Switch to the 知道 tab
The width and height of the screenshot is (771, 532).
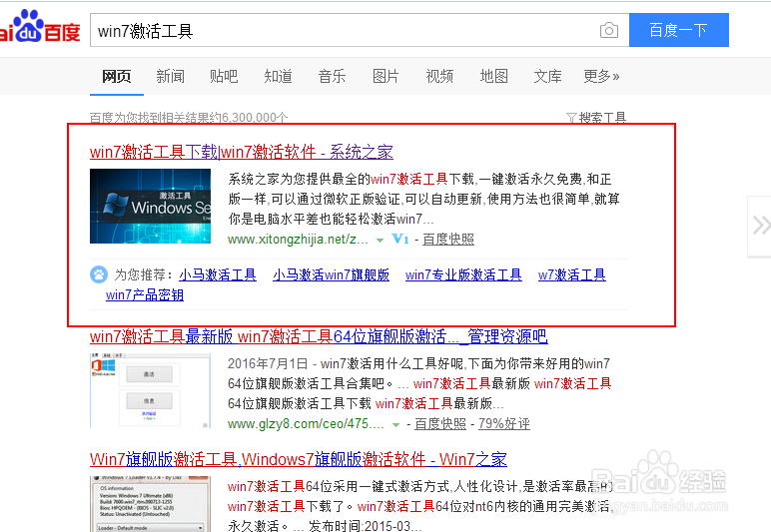pos(278,76)
